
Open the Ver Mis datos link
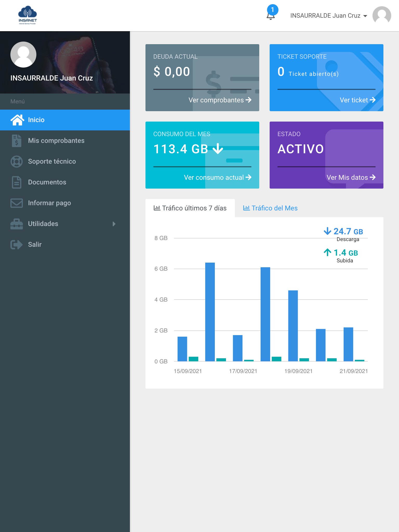tap(351, 177)
